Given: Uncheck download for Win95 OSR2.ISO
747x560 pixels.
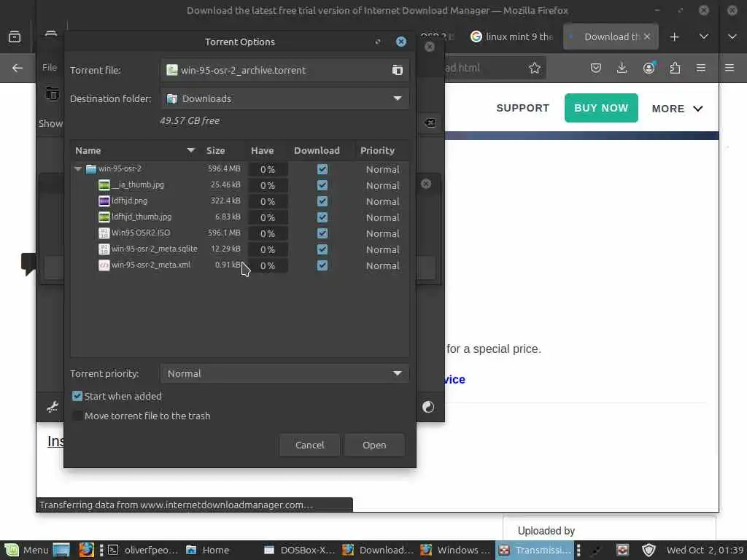Looking at the screenshot, I should [x=322, y=233].
